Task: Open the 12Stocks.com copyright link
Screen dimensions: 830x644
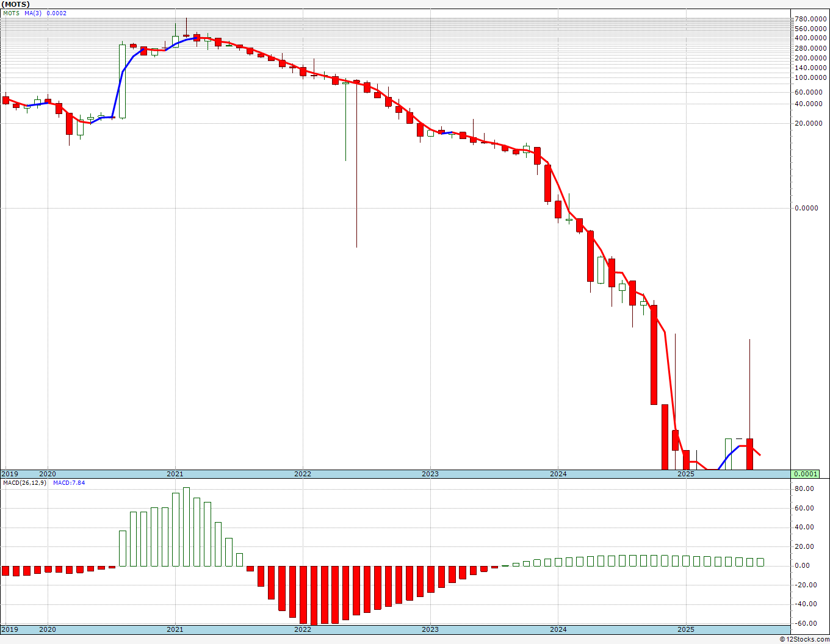Action: [x=804, y=639]
